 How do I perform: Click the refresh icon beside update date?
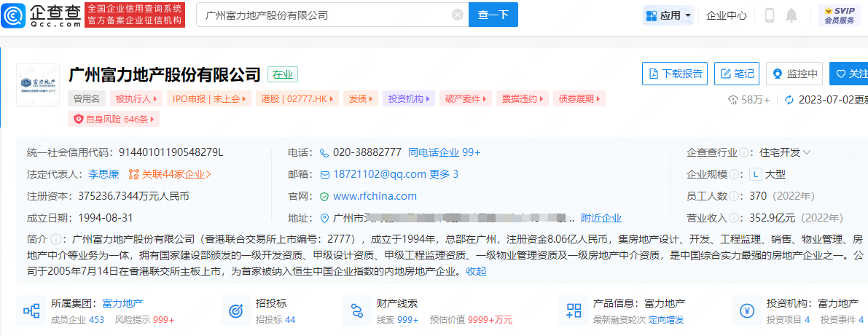789,100
